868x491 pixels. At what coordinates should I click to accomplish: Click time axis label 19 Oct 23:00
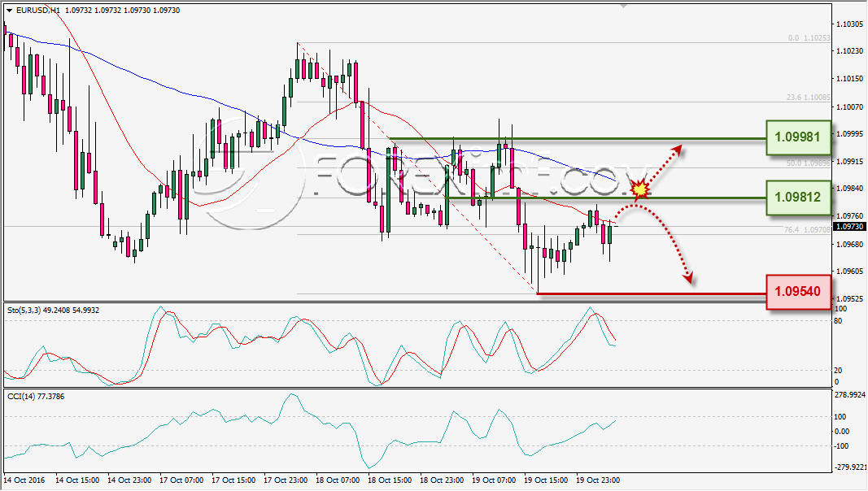(598, 480)
